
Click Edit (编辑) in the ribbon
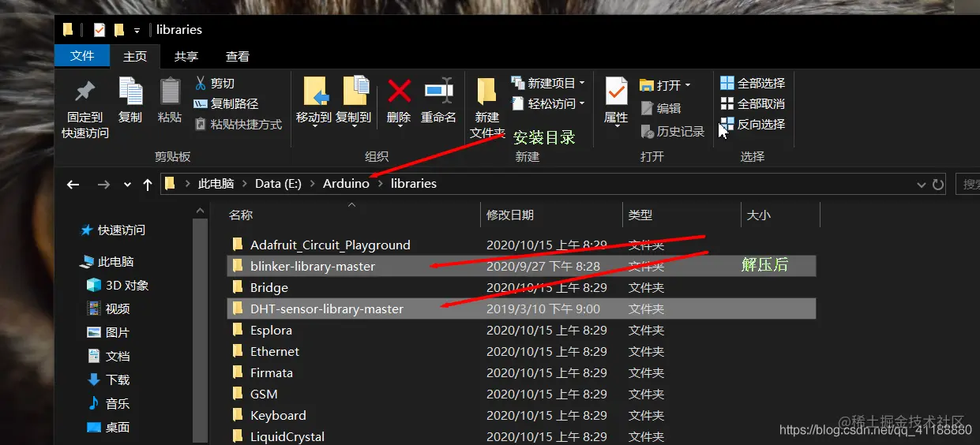(x=660, y=108)
